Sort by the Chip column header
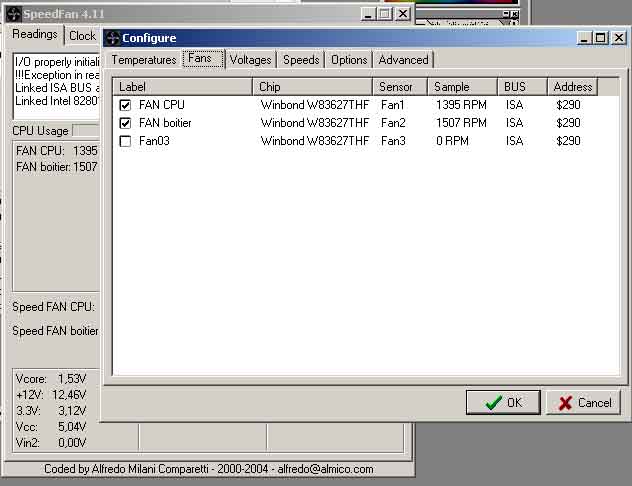 click(x=312, y=87)
